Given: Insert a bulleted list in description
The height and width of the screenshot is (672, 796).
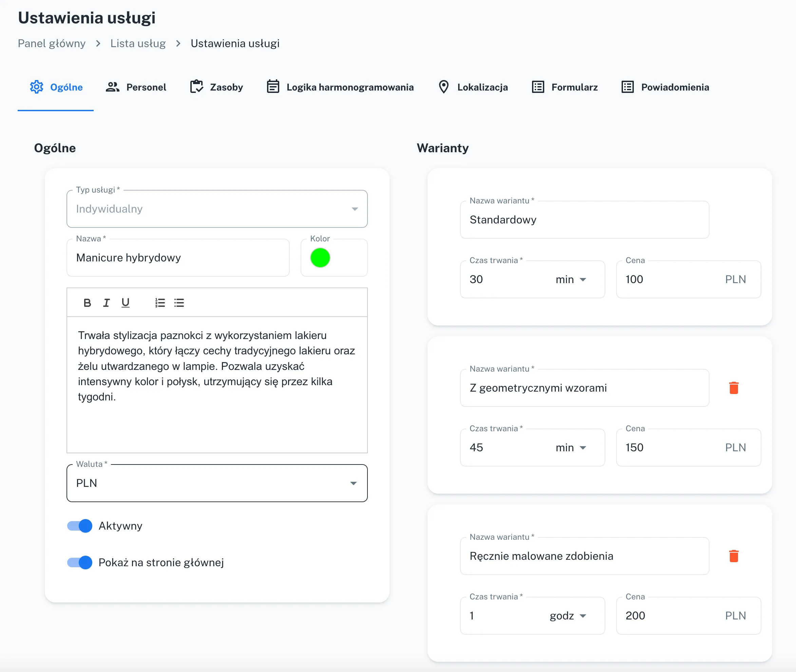Looking at the screenshot, I should pyautogui.click(x=179, y=303).
